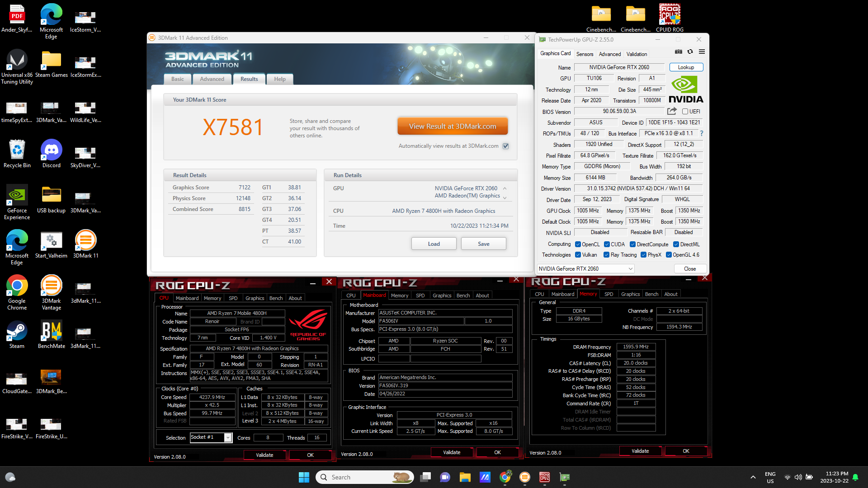Click View Result at 3DMark.com button

point(453,127)
